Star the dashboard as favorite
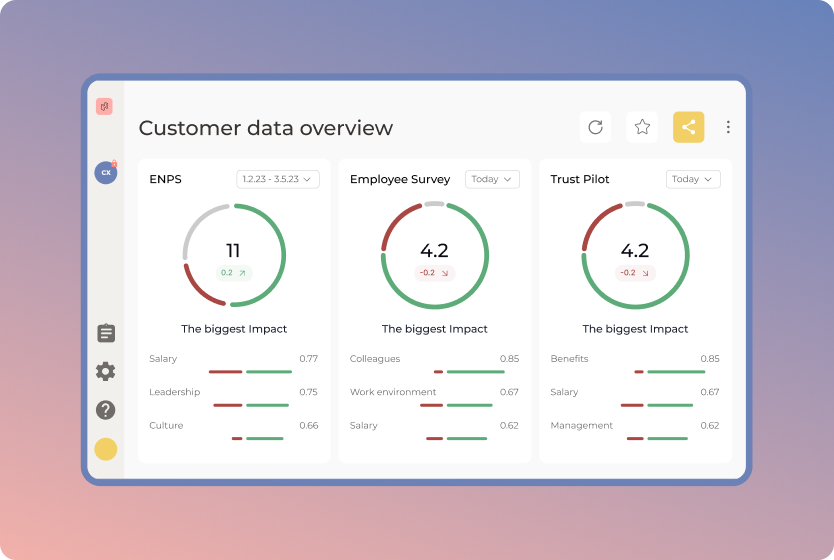Viewport: 834px width, 560px height. [642, 127]
